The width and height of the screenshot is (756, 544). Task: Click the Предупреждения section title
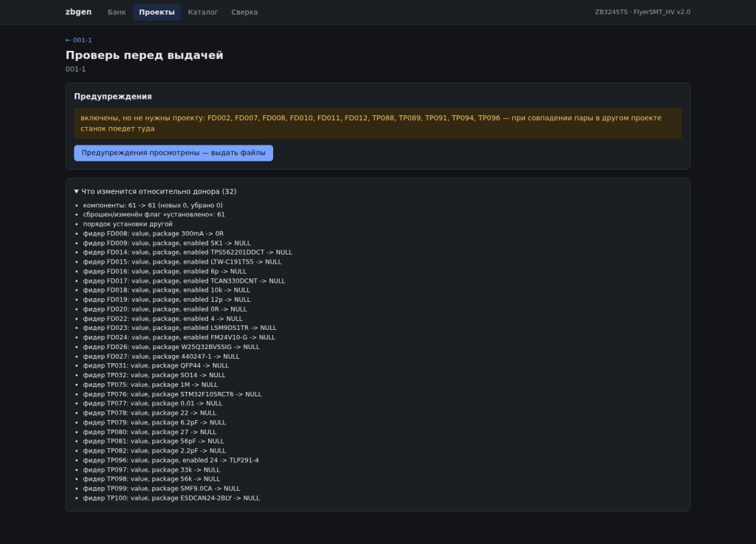113,97
